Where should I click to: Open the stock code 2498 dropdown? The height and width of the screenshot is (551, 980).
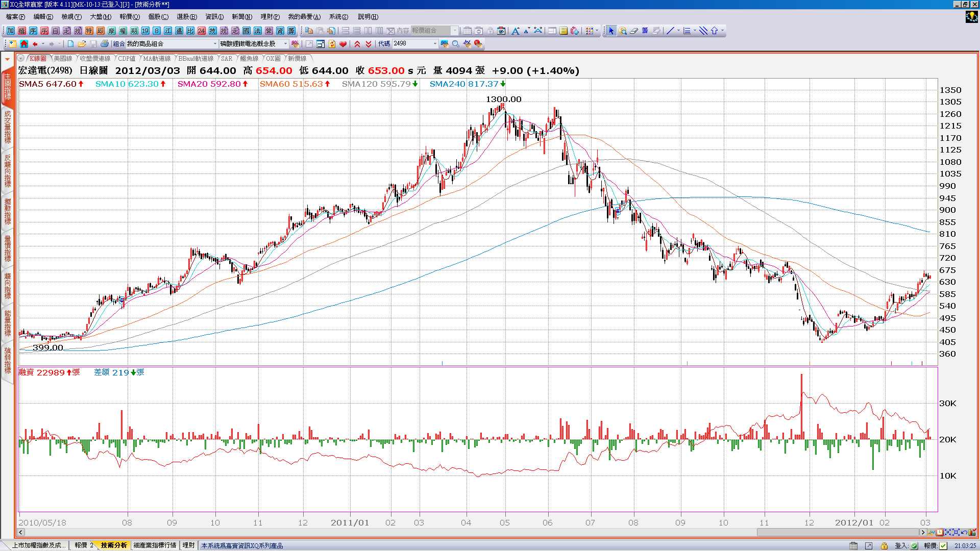point(435,44)
